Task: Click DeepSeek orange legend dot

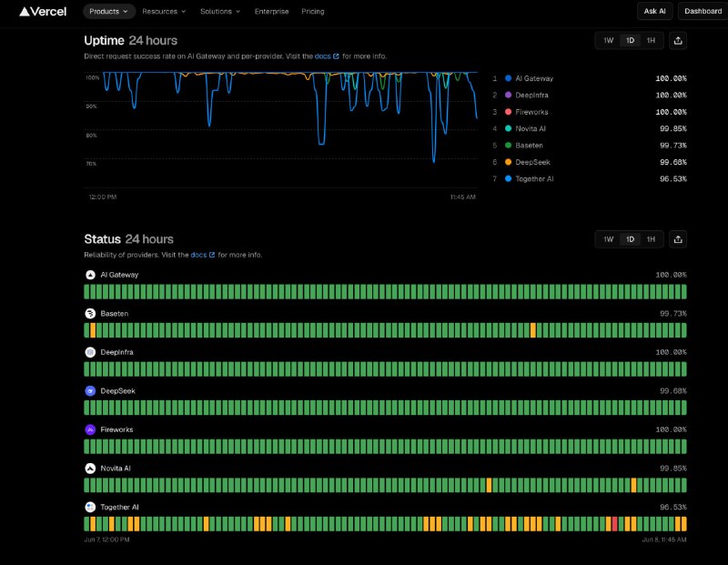Action: (508, 162)
